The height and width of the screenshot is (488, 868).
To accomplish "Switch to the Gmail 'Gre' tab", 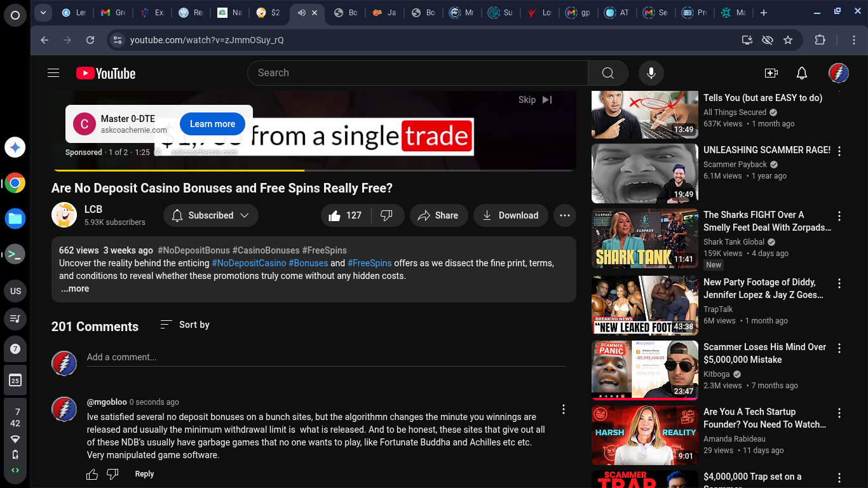I will point(112,13).
